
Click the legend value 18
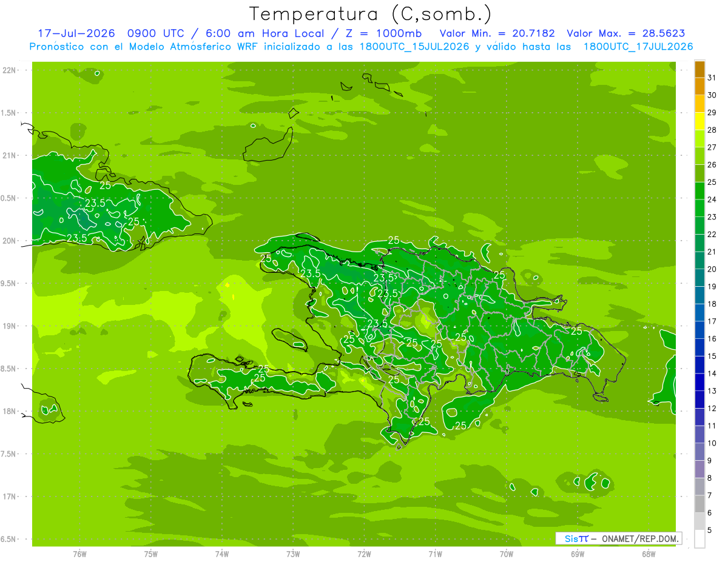coord(712,304)
